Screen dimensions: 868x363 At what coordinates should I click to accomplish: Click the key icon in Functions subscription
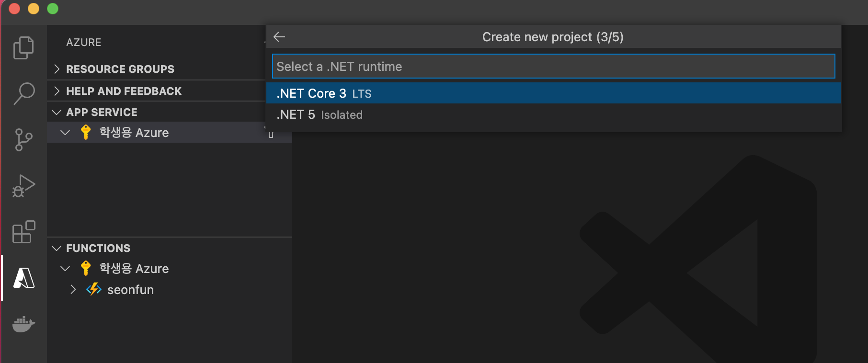86,268
